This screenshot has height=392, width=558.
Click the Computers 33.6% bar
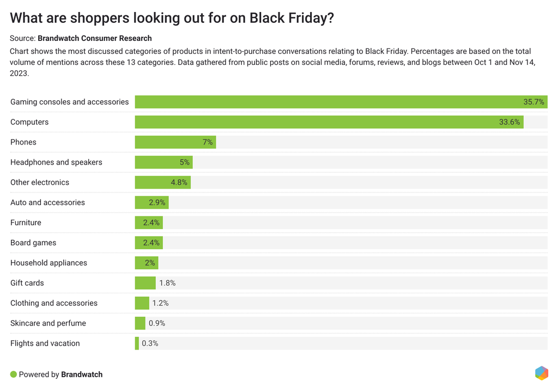pyautogui.click(x=329, y=122)
